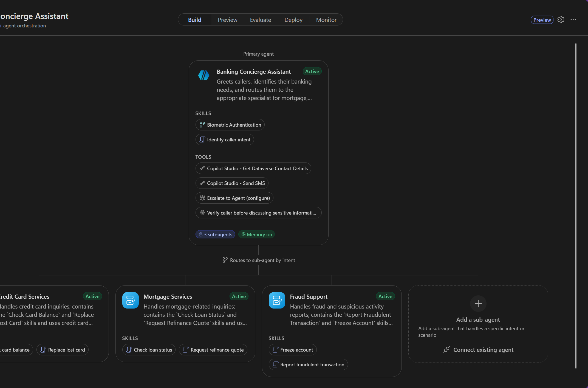
Task: Click the plus icon to add a sub-agent
Action: (478, 304)
